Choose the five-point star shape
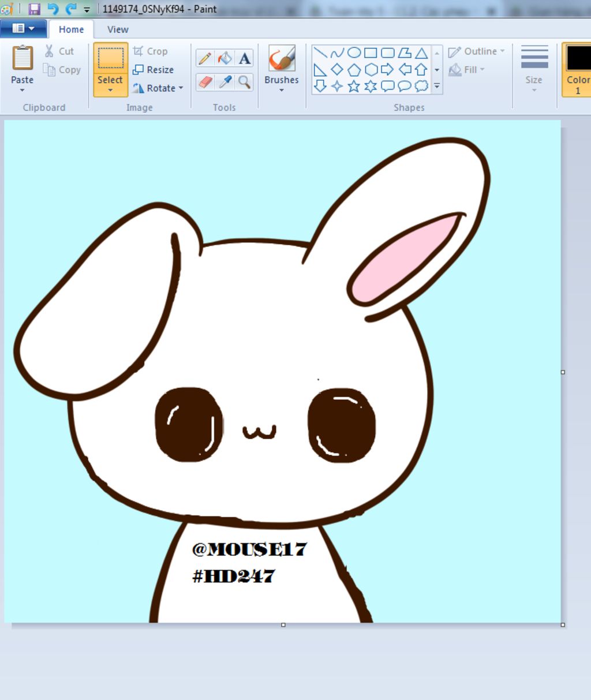Screen dimensions: 591x700 tap(354, 86)
